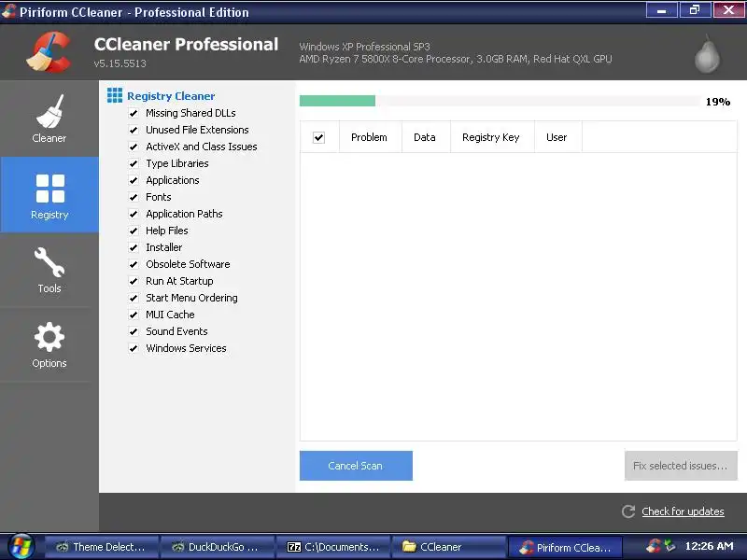The height and width of the screenshot is (560, 747).
Task: Sort by Registry Key column
Action: pyautogui.click(x=492, y=137)
